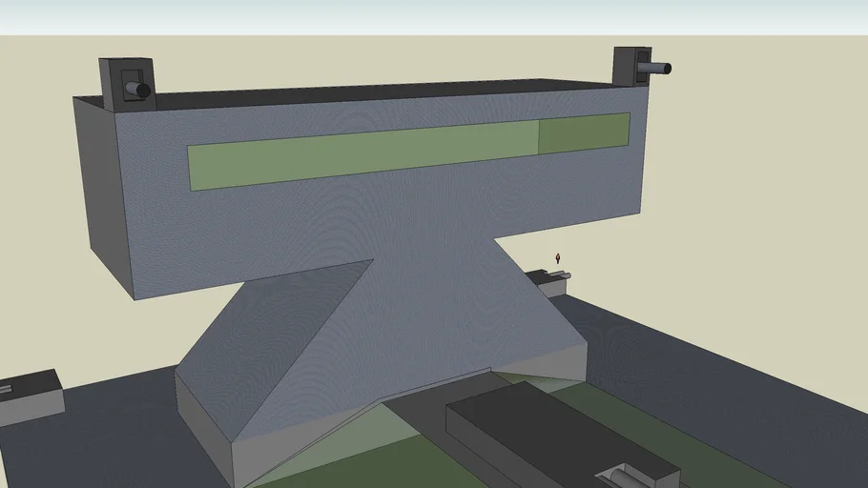Click the tiny red human figure
The width and height of the screenshot is (868, 488).
click(558, 258)
